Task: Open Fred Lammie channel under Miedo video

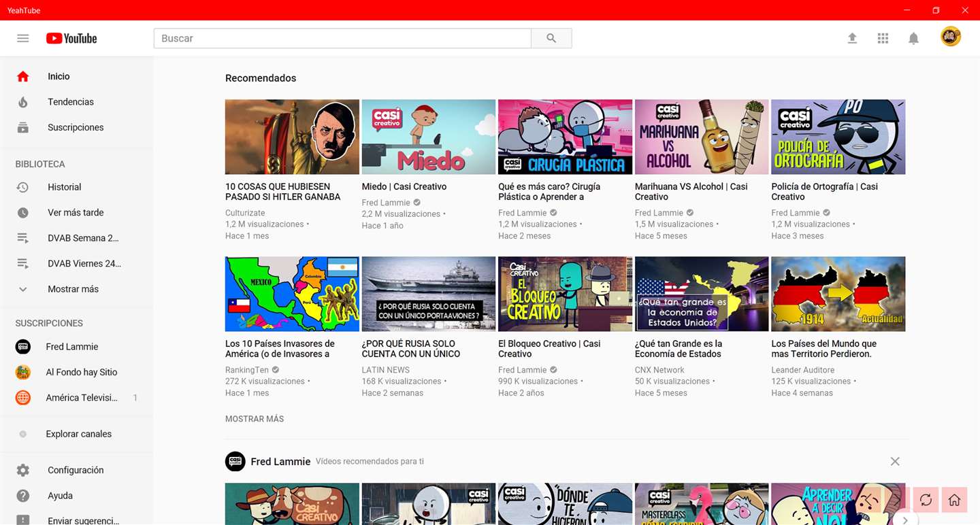Action: [x=386, y=203]
